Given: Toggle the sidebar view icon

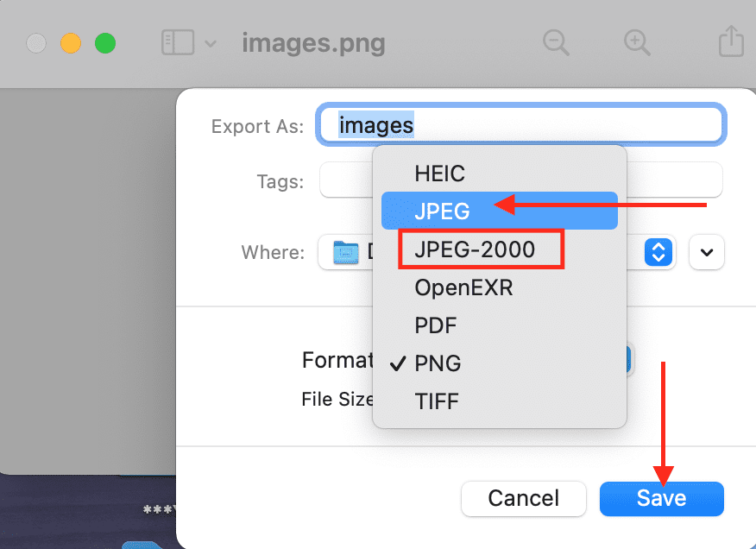Looking at the screenshot, I should tap(178, 42).
